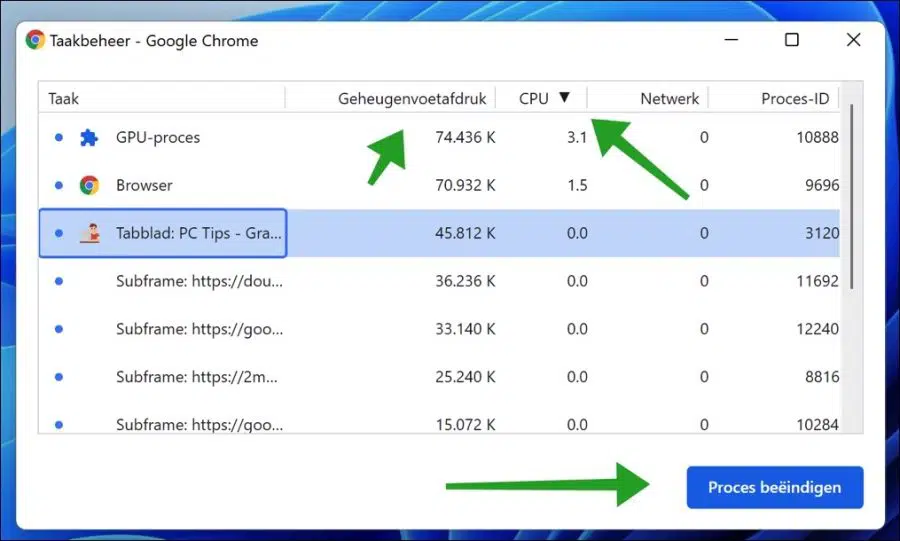Select Tabblad: PC Tips - Gra... row

point(439,233)
